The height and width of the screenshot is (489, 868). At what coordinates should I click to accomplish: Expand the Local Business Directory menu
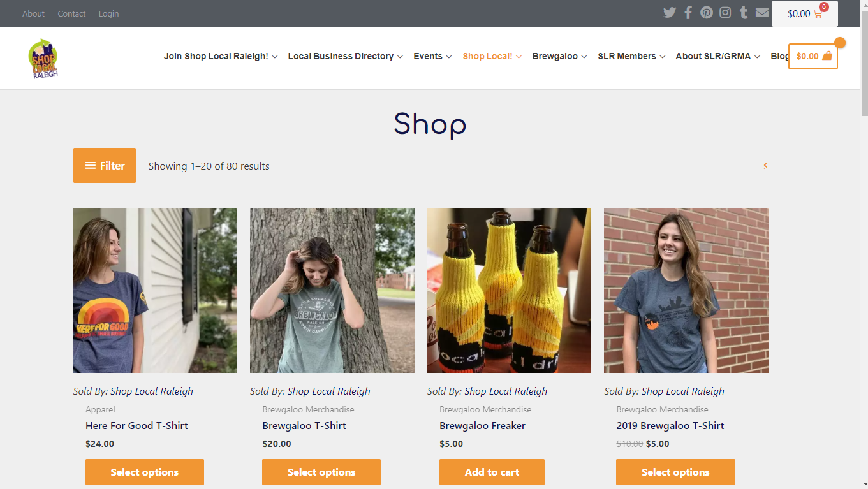pos(345,56)
